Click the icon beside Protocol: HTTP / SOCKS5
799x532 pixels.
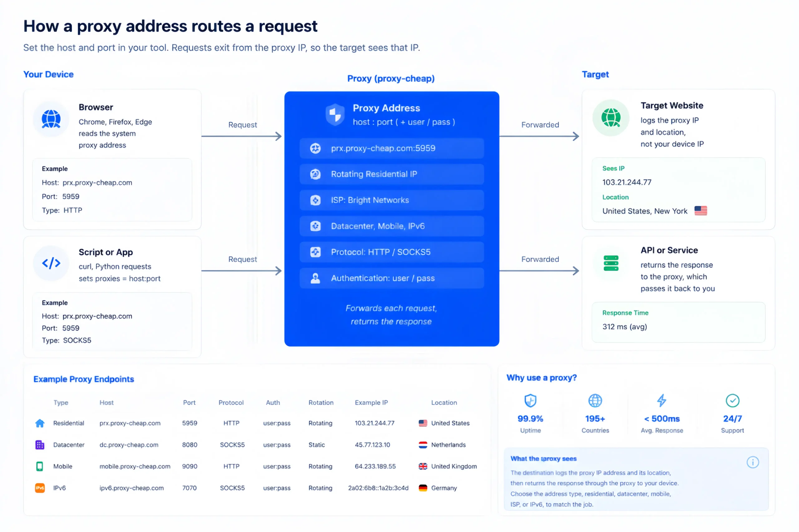315,252
